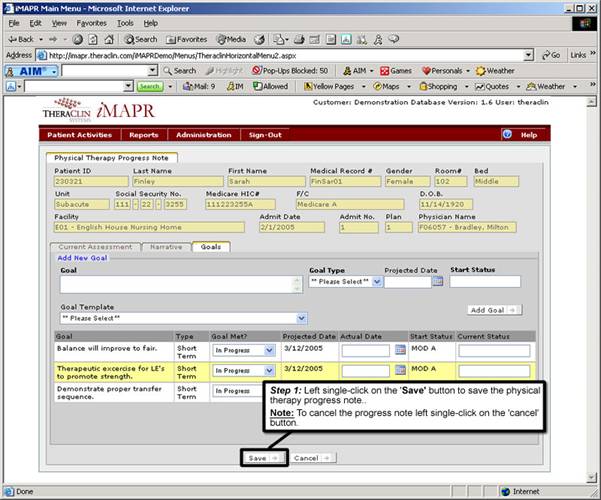The width and height of the screenshot is (601, 500).
Task: Open Goal Met dropdown for Balance goal
Action: coord(269,350)
